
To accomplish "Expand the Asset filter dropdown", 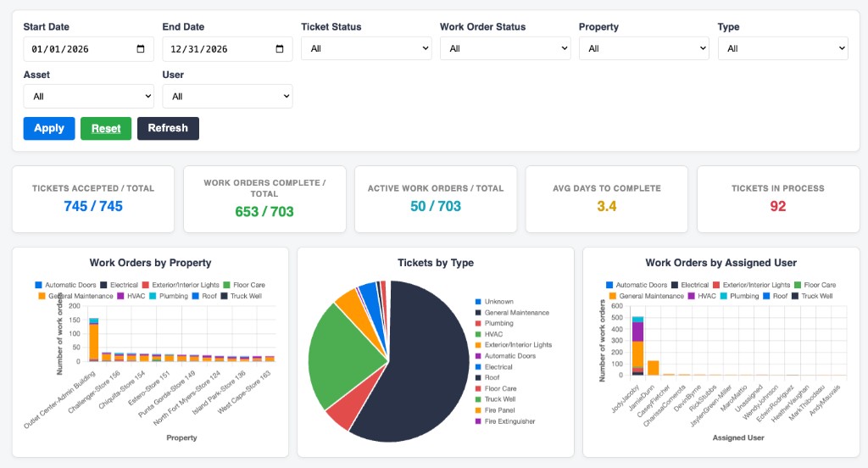I will pyautogui.click(x=88, y=97).
